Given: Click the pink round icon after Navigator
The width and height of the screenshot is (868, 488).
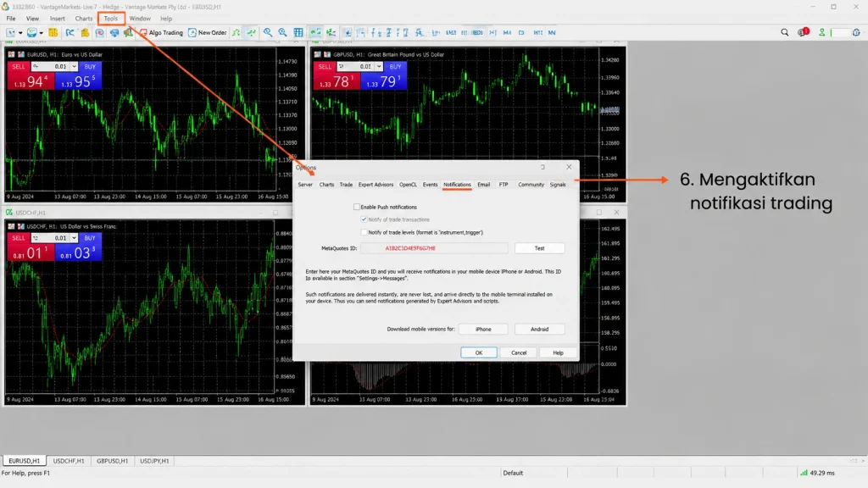Looking at the screenshot, I should coord(100,33).
